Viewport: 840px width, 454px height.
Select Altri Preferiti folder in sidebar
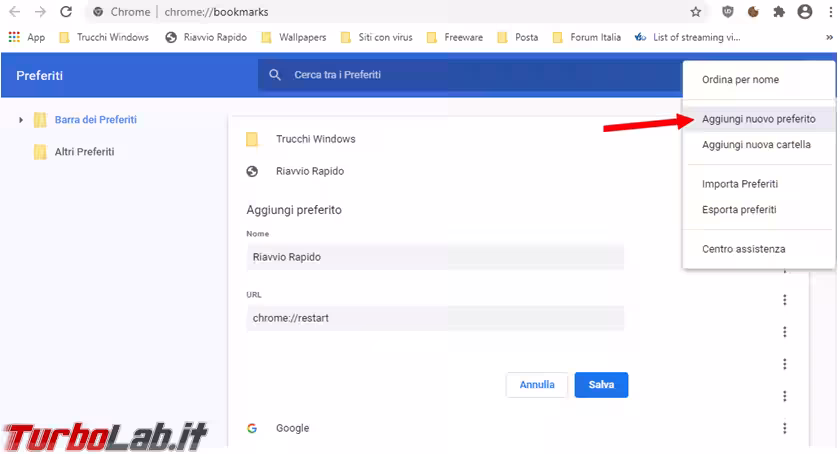click(84, 152)
